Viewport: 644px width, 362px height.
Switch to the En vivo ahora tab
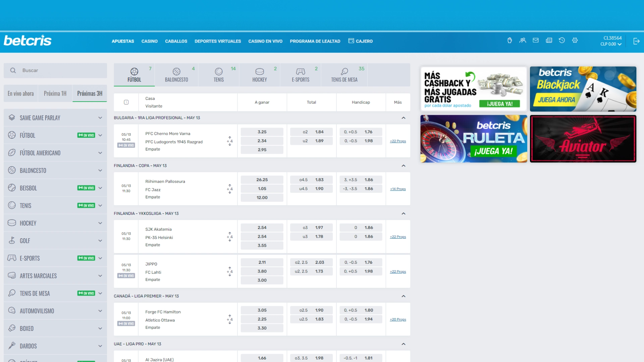tap(21, 94)
